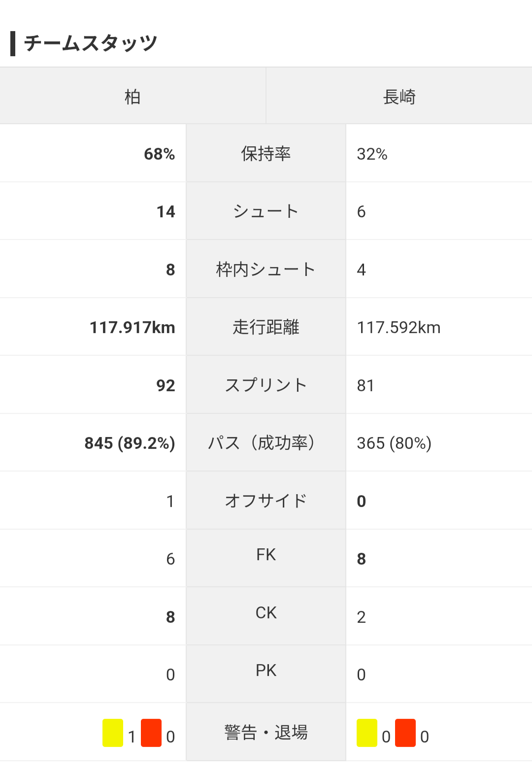The width and height of the screenshot is (532, 772).
Task: Click the PK row label
Action: (x=266, y=671)
